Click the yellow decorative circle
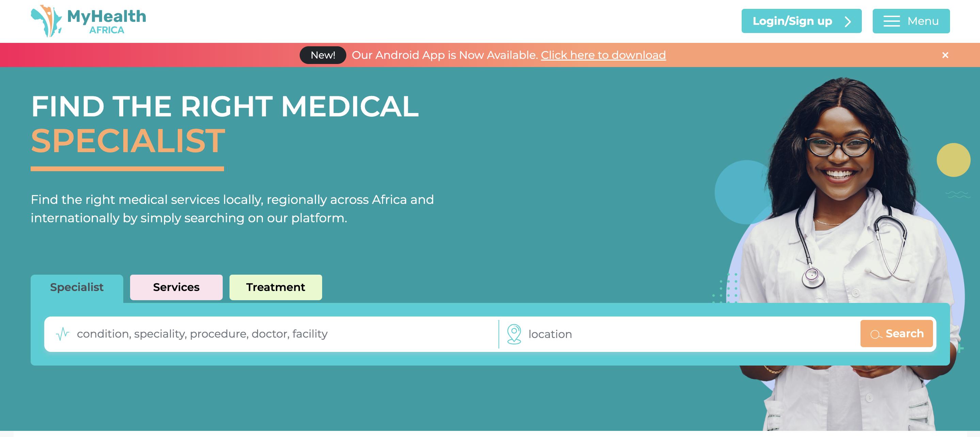The width and height of the screenshot is (980, 437). click(953, 160)
